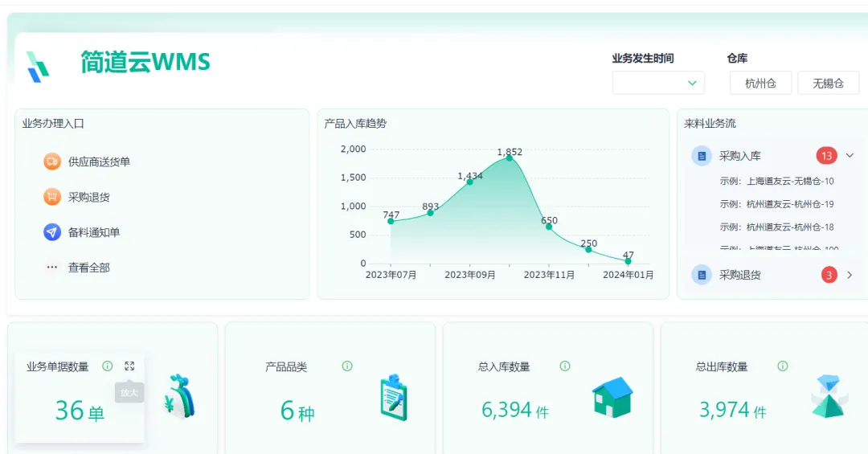Click the 2023年09月 axis label
This screenshot has height=454, width=868.
tap(470, 275)
